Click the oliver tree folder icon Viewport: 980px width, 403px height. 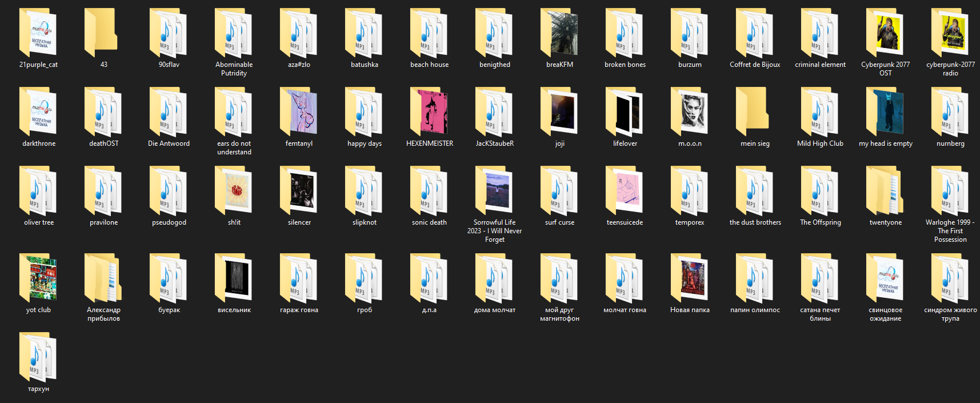click(x=38, y=190)
